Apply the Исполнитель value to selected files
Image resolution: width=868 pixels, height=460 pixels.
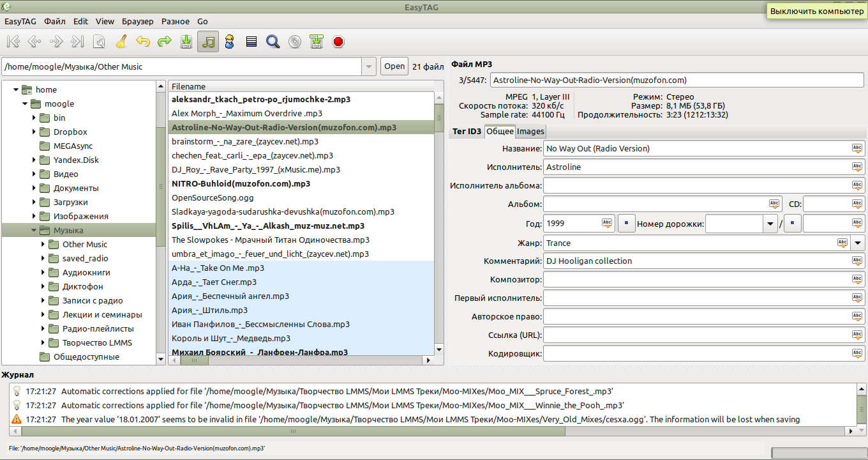[x=857, y=167]
